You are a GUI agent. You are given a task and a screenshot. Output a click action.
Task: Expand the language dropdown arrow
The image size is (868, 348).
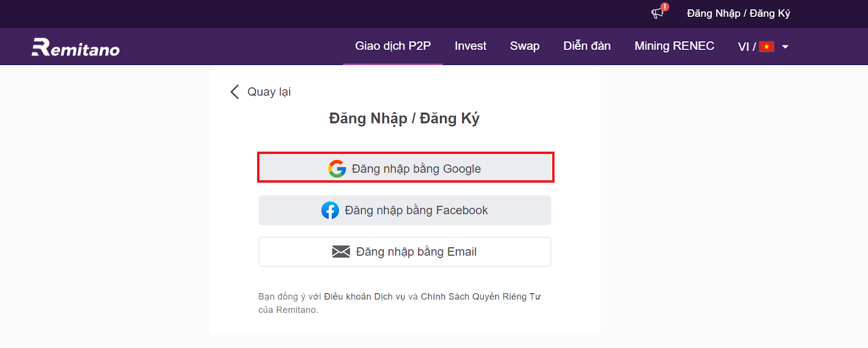click(785, 47)
